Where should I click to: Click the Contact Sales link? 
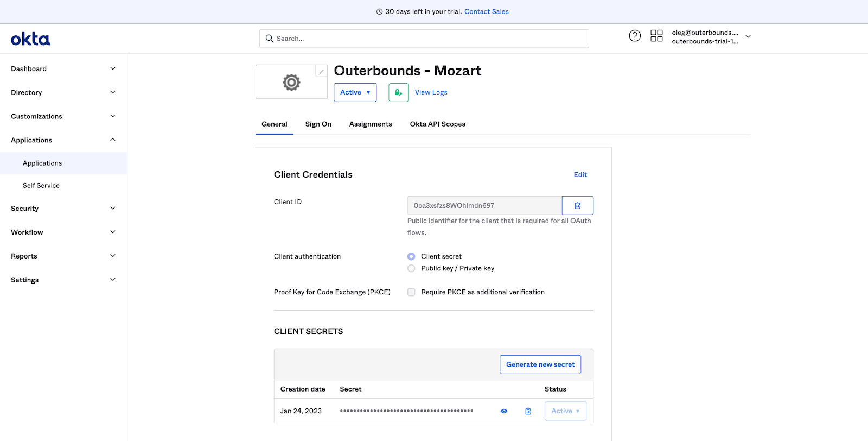(x=487, y=11)
